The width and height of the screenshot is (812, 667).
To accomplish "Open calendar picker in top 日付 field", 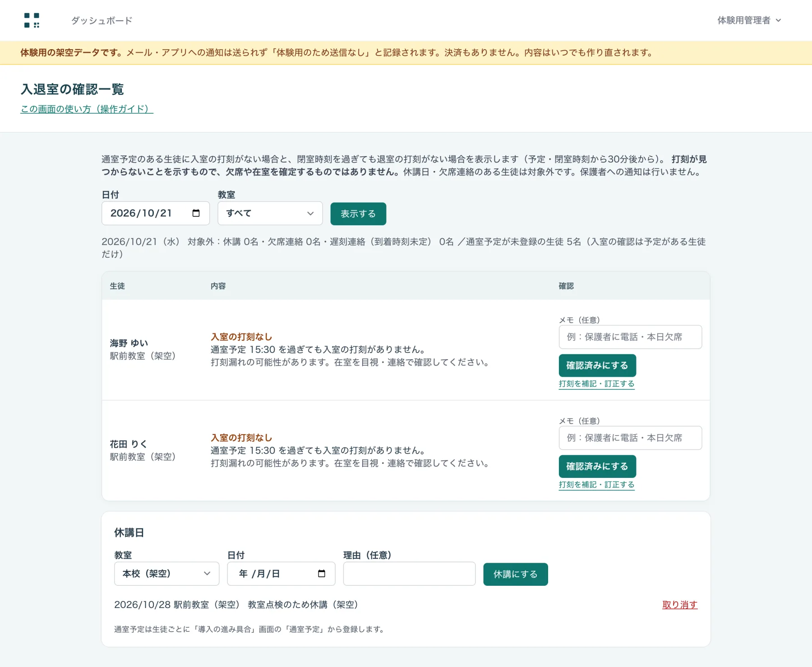I will coord(196,213).
